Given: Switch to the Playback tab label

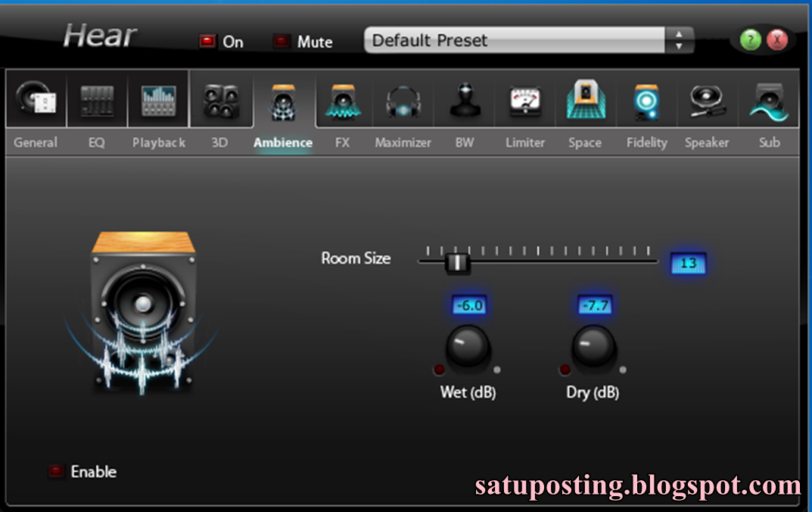Looking at the screenshot, I should coord(158,142).
